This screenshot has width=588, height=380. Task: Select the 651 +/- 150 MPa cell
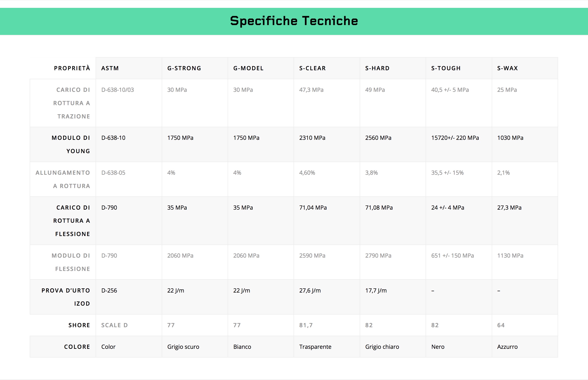(x=452, y=256)
